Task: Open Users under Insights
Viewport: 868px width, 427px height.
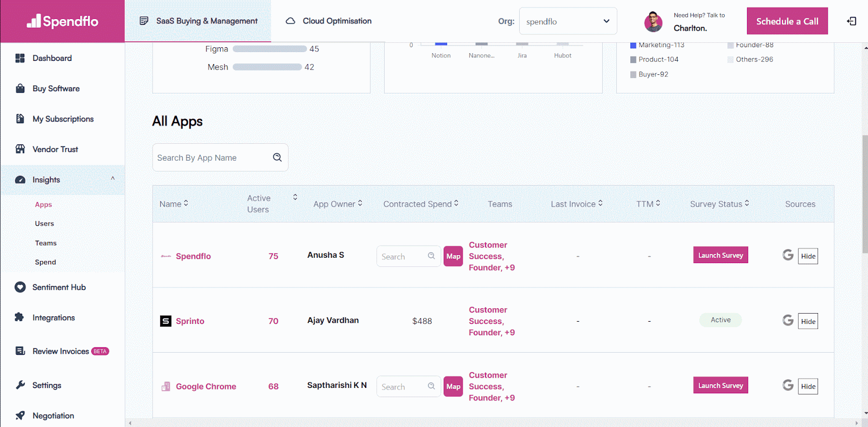Action: click(44, 224)
